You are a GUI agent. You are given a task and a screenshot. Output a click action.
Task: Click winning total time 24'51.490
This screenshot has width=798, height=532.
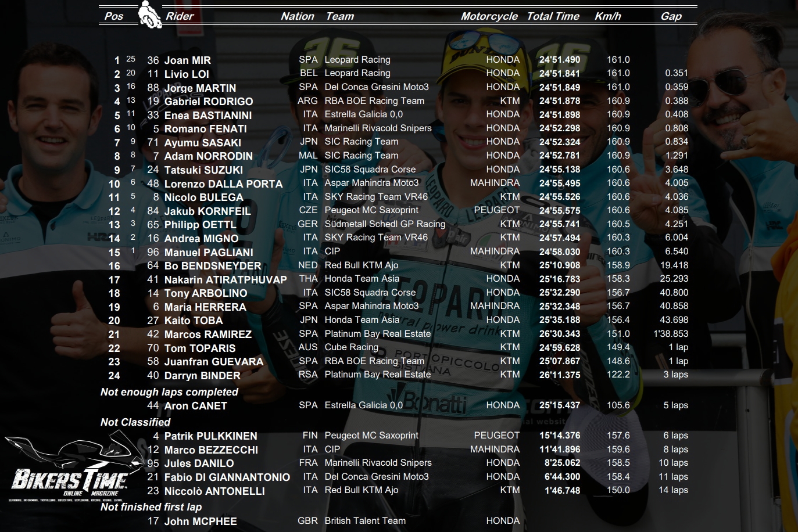click(560, 60)
